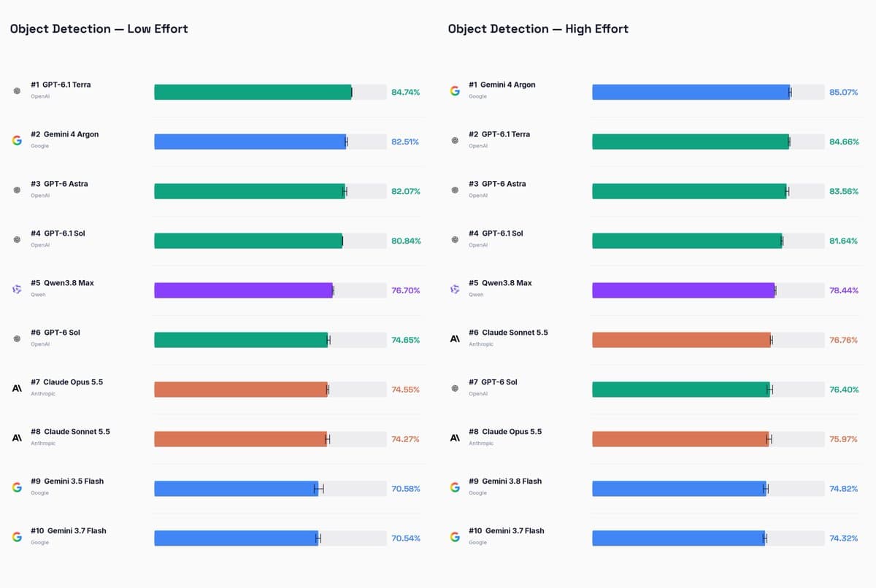This screenshot has width=876, height=588.
Task: Select the Object Detection — Low Effort heading
Action: (x=99, y=29)
